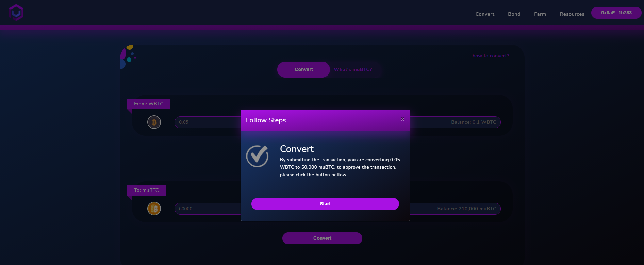644x265 pixels.
Task: Open the Convert navigation menu item
Action: [x=485, y=14]
